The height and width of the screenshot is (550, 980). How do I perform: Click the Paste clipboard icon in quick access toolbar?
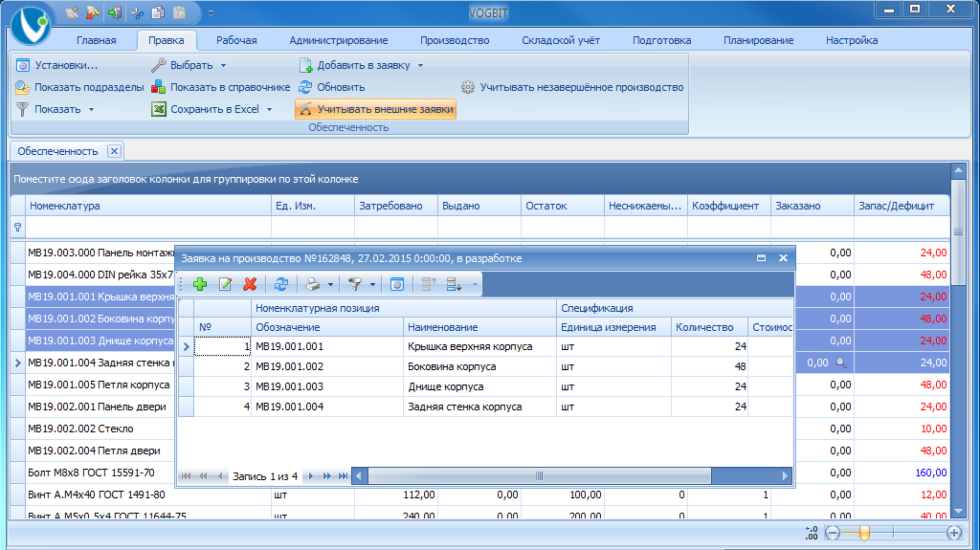pyautogui.click(x=179, y=12)
